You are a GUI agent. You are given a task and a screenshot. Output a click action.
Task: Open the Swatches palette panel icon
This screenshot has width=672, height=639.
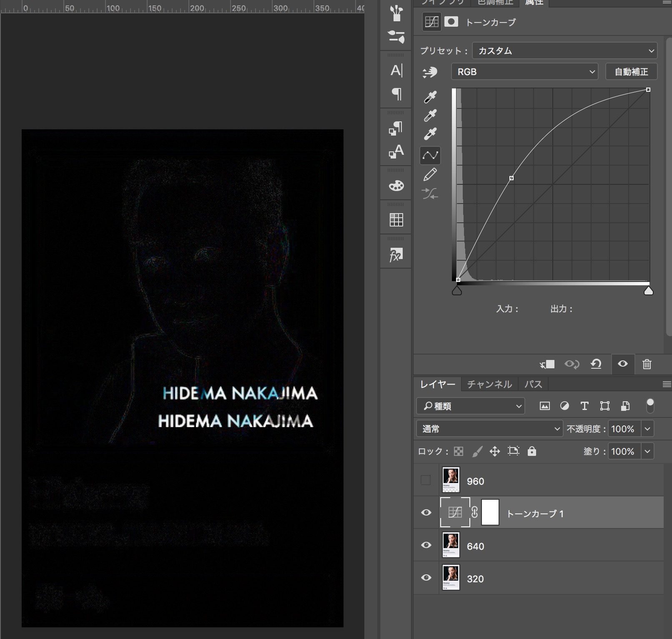(x=396, y=220)
